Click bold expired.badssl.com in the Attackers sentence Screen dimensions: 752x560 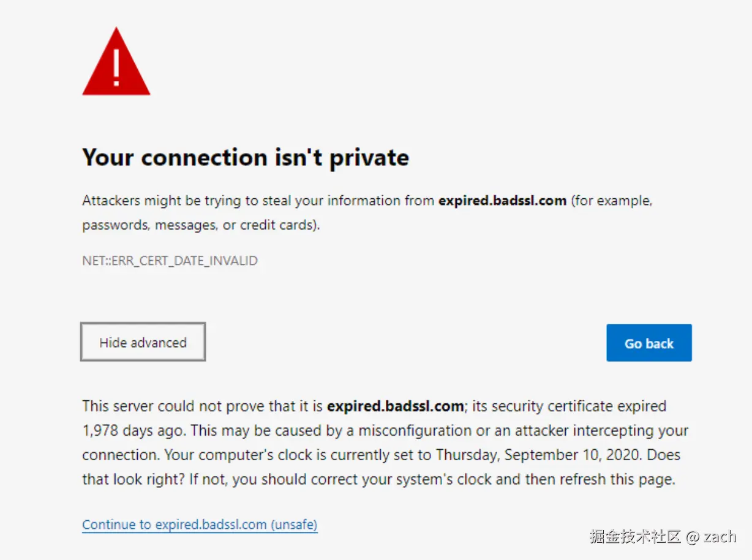502,201
